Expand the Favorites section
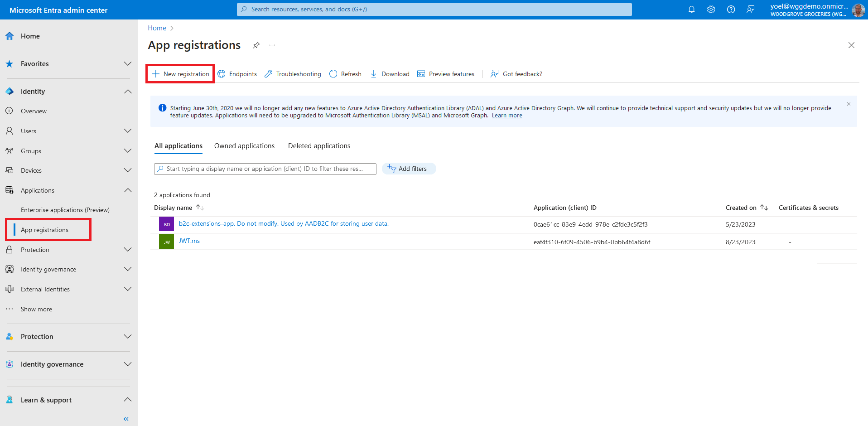868x426 pixels. coord(128,64)
